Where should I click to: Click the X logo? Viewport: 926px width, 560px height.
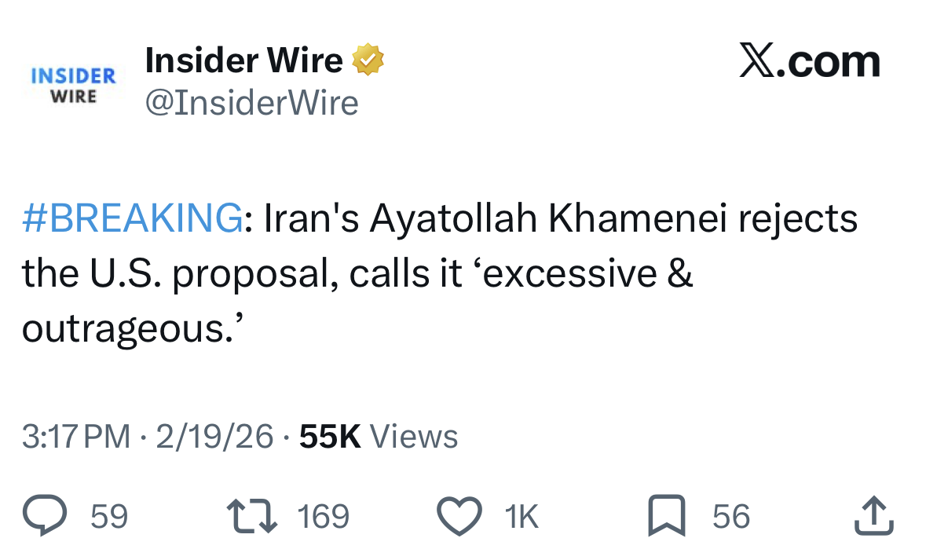758,62
